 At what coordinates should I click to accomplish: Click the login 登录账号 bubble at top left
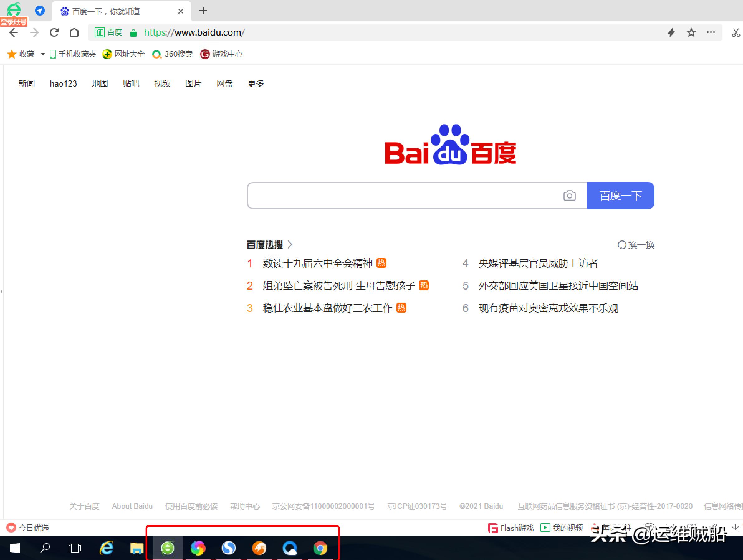click(x=14, y=22)
